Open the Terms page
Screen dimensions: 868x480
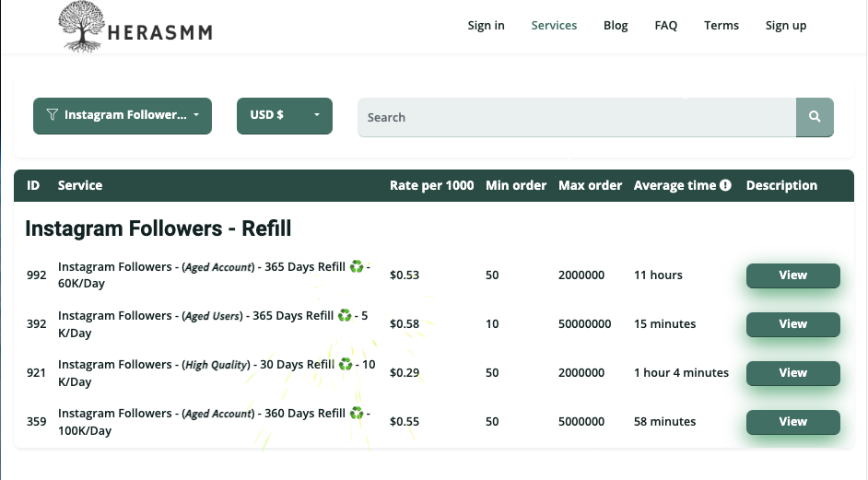pyautogui.click(x=721, y=26)
